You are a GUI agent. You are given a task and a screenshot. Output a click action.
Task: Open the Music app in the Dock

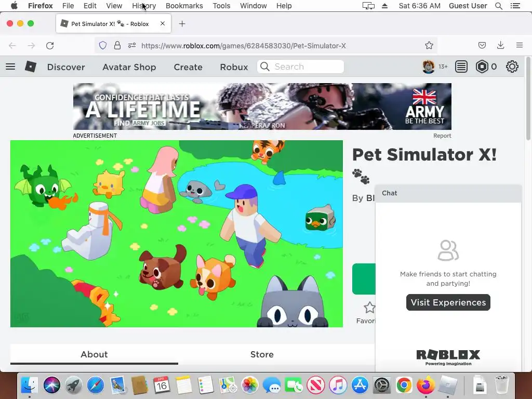(338, 385)
